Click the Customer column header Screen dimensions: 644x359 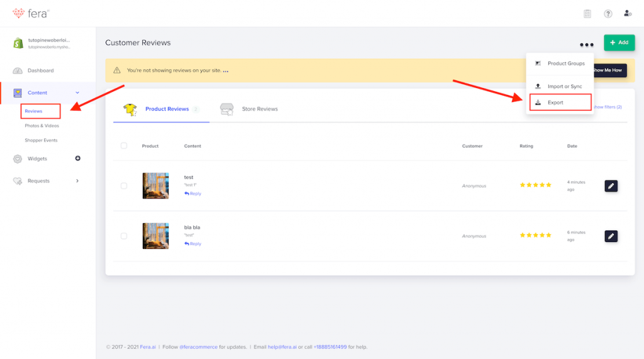click(472, 146)
